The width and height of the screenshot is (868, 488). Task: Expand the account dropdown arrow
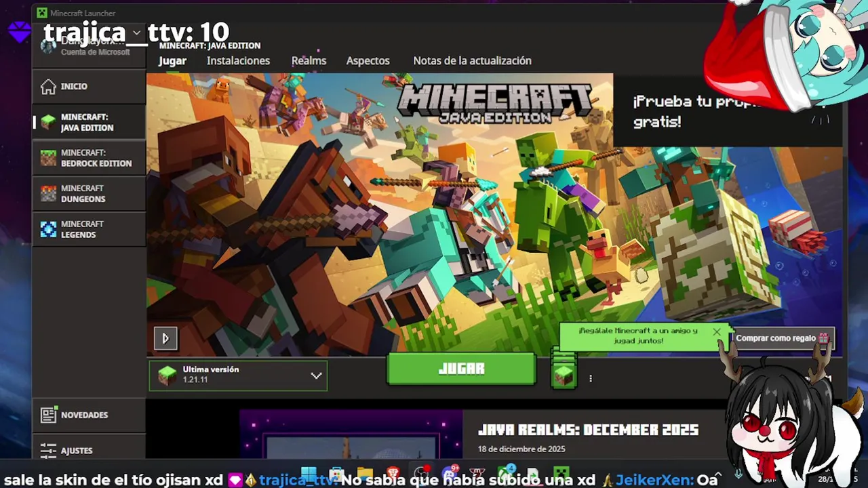[x=136, y=33]
